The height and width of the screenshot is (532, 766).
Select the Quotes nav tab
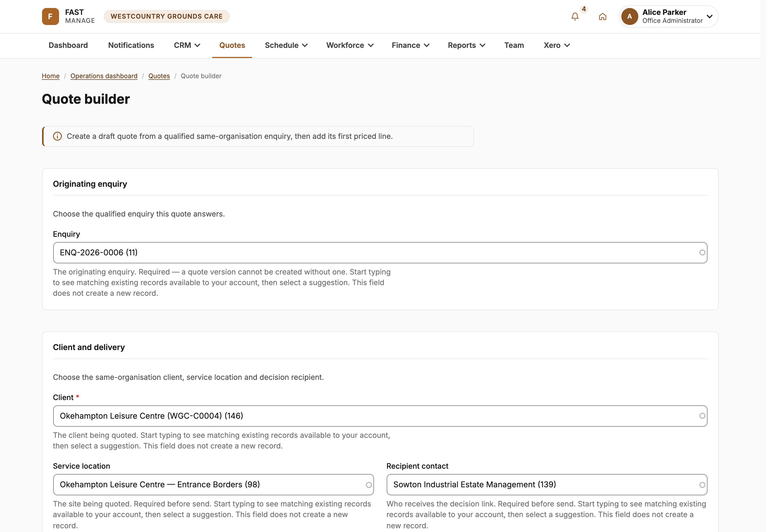pyautogui.click(x=232, y=45)
